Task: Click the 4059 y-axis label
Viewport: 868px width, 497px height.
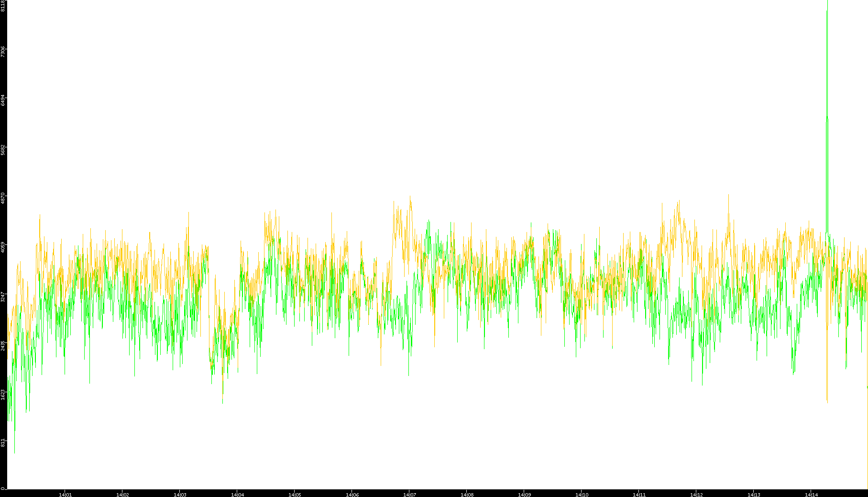Action: [3, 247]
